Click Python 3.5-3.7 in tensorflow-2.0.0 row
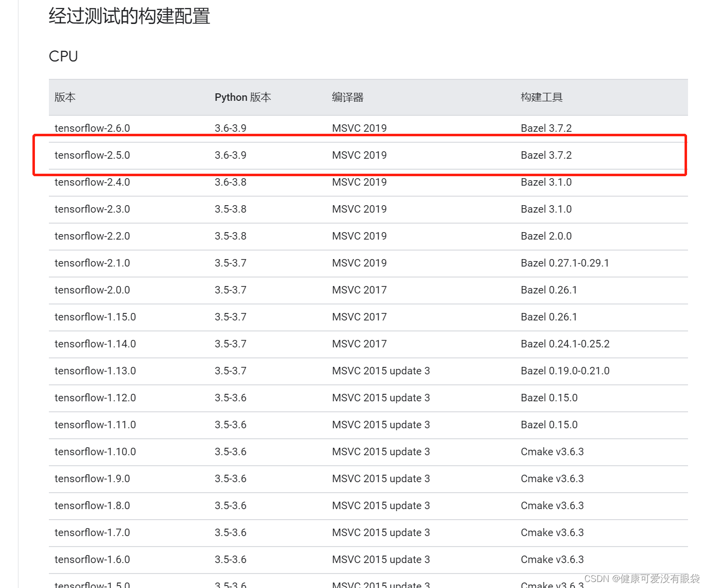Viewport: 707px width, 588px height. [231, 290]
